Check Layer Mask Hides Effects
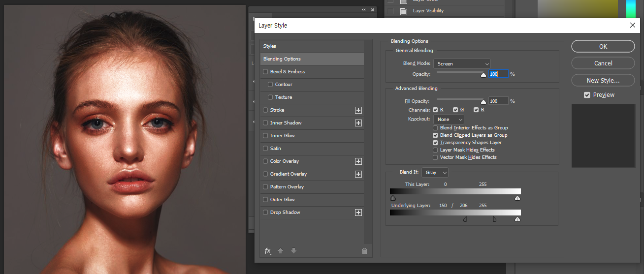The image size is (644, 274). [x=435, y=150]
